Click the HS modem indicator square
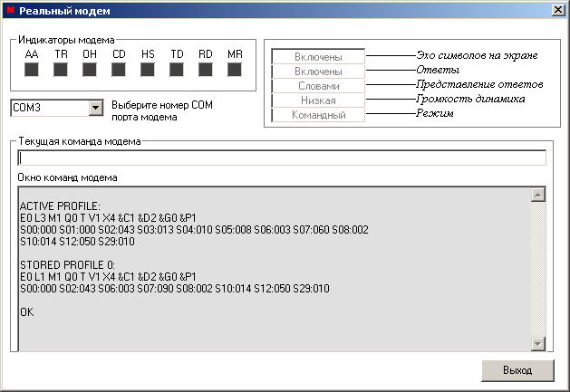This screenshot has width=570, height=392. [x=148, y=70]
